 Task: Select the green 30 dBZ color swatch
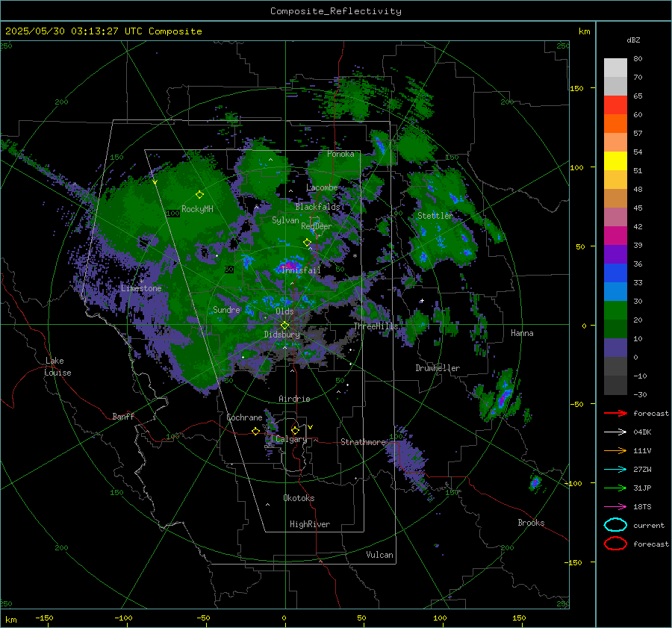click(615, 310)
